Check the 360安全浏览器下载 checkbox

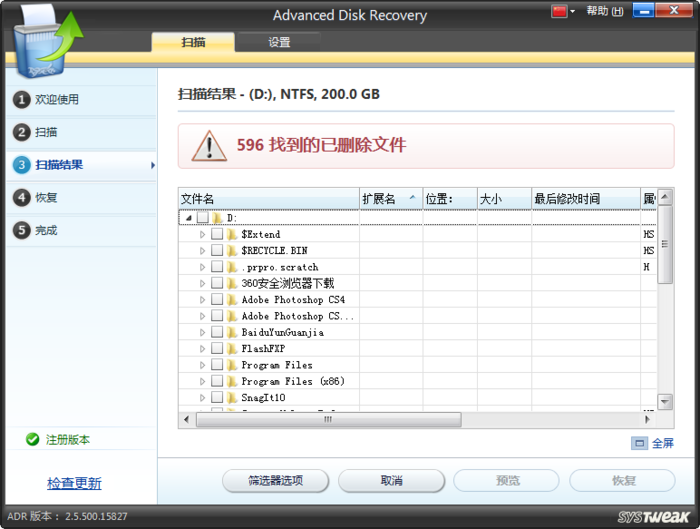[x=217, y=283]
